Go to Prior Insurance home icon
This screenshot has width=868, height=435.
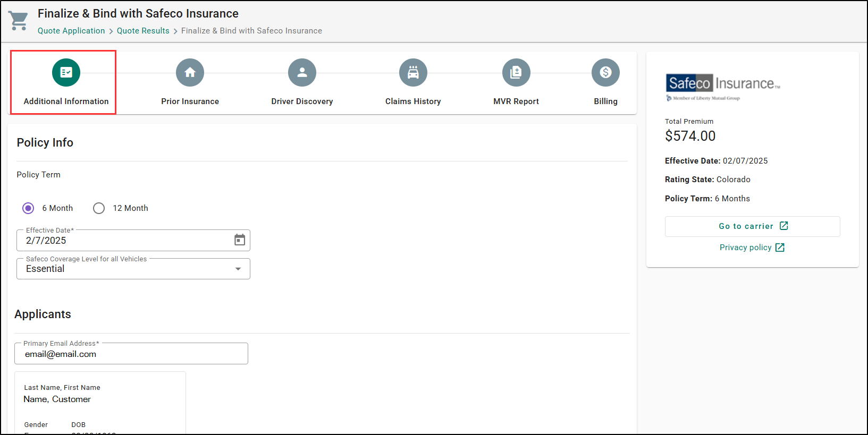(190, 72)
